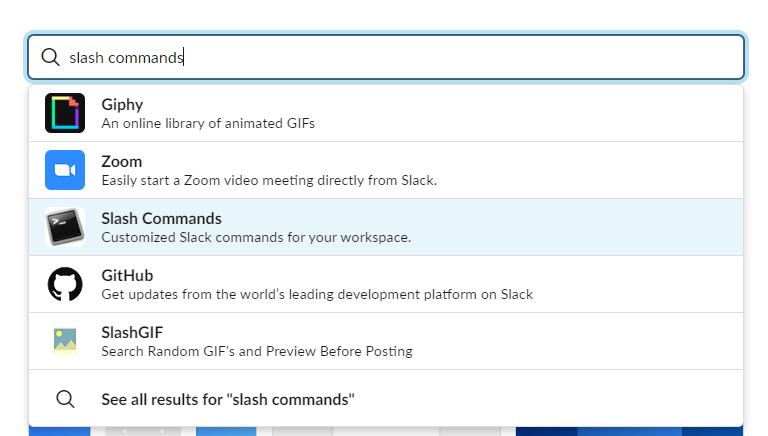Click the Zoom camera icon
Image resolution: width=768 pixels, height=436 pixels.
pos(65,170)
